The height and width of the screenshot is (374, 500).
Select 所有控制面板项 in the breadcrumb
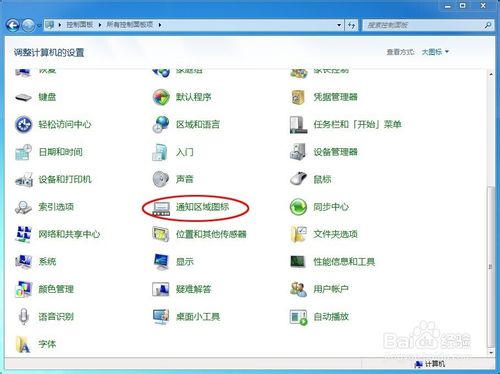tap(130, 25)
